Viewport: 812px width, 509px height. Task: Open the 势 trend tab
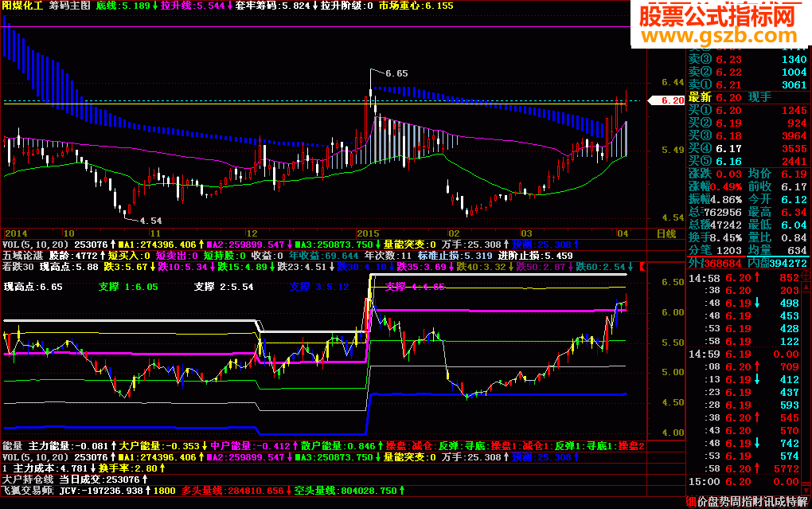[x=725, y=501]
